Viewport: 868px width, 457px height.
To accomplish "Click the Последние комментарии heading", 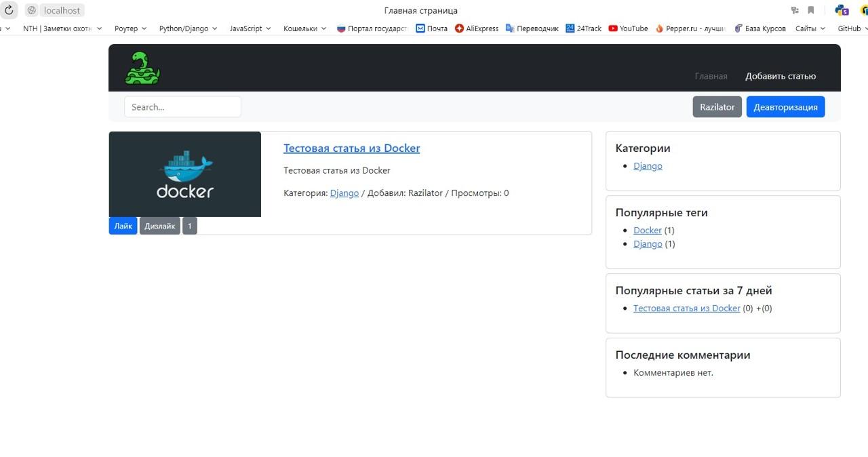I will coord(683,355).
